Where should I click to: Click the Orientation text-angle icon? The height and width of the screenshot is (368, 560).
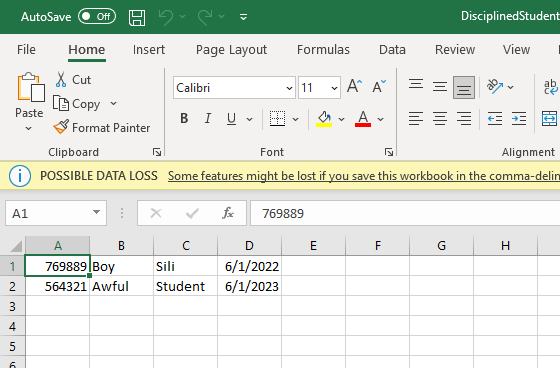pyautogui.click(x=495, y=86)
